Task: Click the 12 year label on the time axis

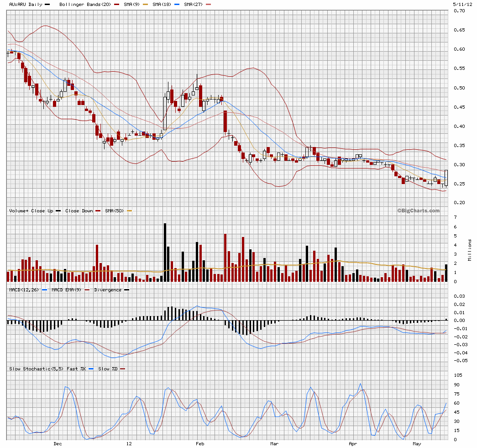Action: click(x=129, y=444)
